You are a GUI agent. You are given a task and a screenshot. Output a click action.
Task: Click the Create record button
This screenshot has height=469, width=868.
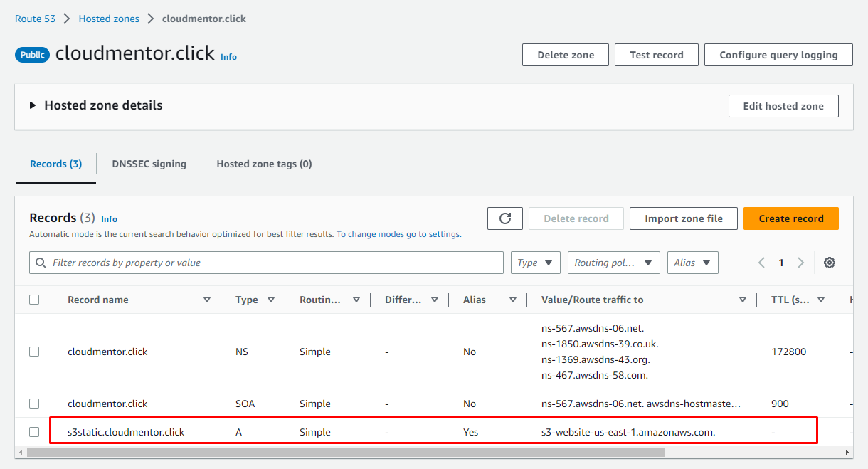(x=790, y=218)
